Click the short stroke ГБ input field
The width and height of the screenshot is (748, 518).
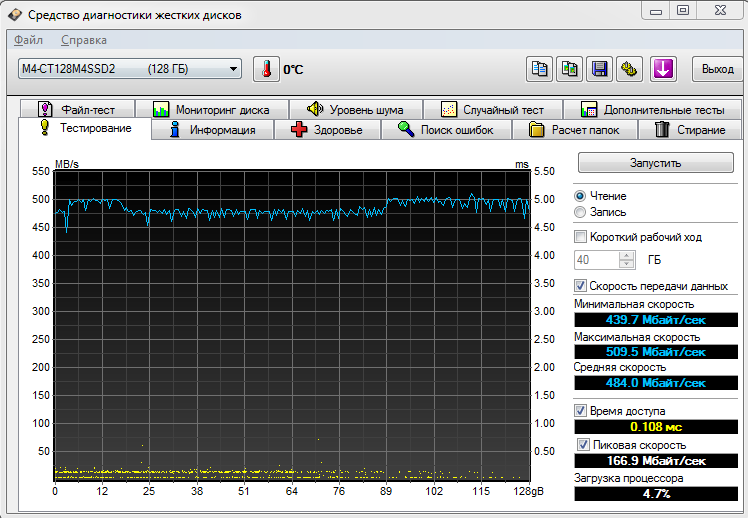[x=597, y=260]
